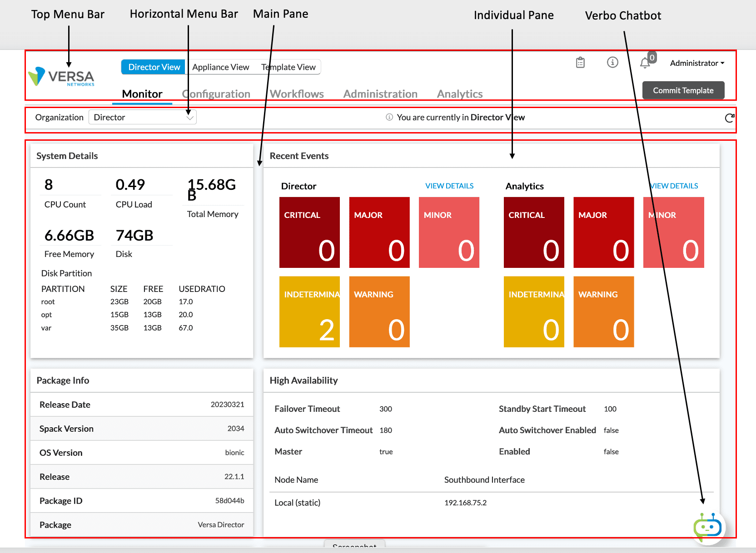The height and width of the screenshot is (553, 756).
Task: Click the Disk value 74GB
Action: tap(134, 236)
